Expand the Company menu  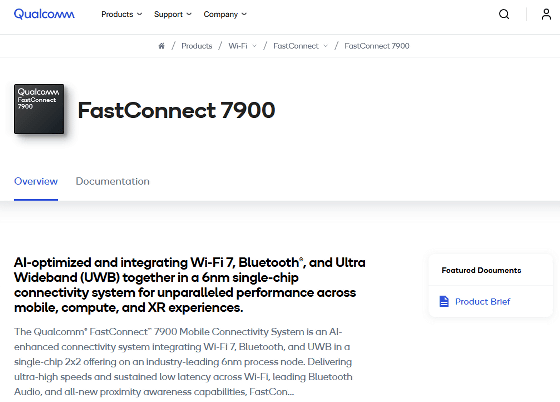click(225, 14)
